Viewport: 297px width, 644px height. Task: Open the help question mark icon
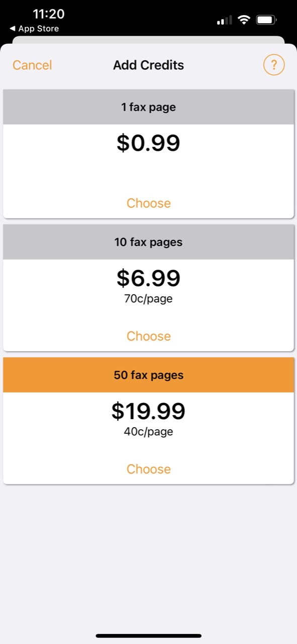click(x=274, y=65)
